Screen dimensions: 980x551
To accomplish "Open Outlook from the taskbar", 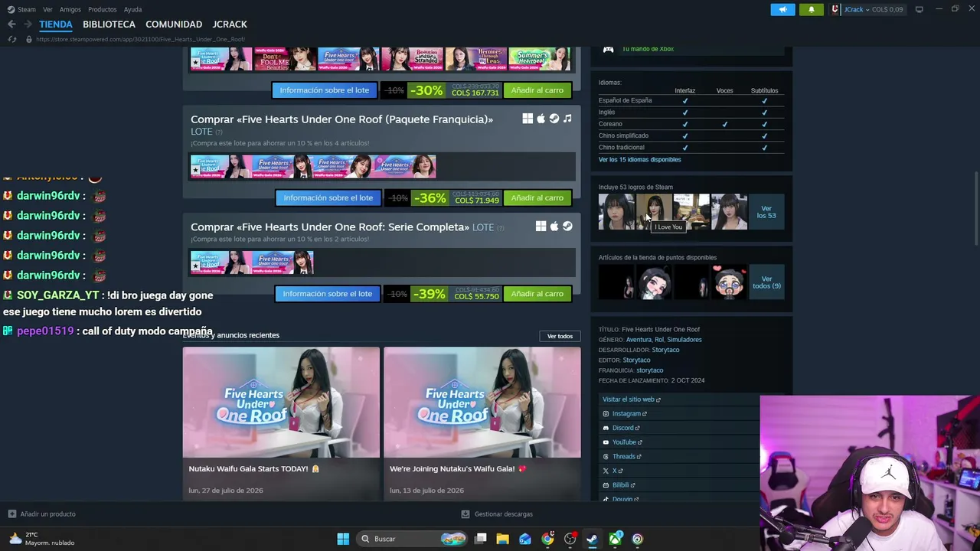I will point(524,539).
